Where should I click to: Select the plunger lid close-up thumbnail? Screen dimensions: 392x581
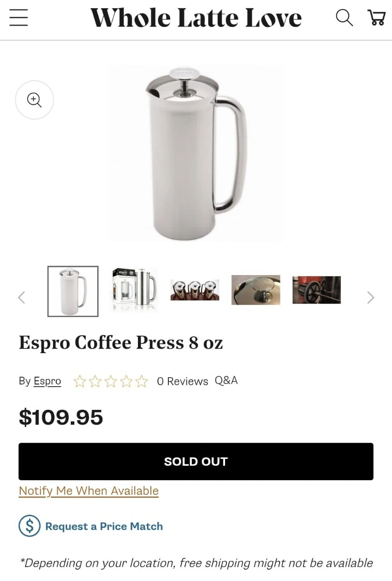point(256,290)
